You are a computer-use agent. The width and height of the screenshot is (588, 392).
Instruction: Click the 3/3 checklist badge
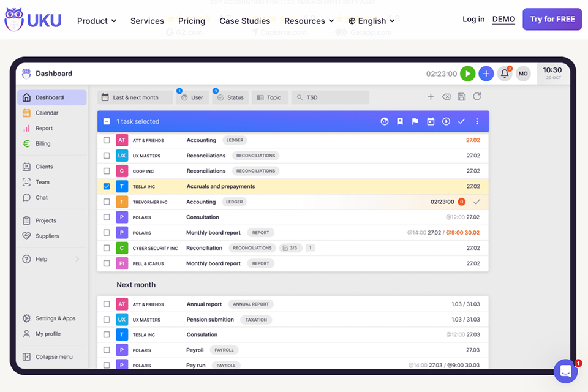(290, 248)
